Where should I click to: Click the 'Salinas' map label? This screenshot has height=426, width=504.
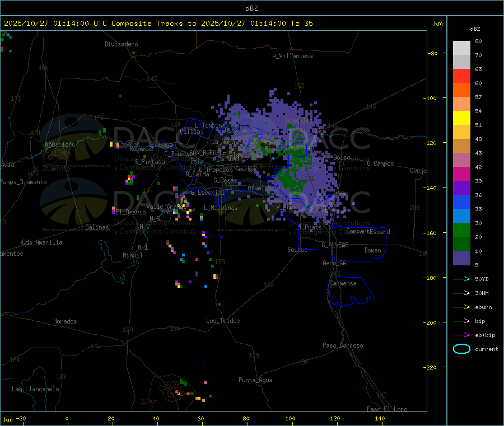point(97,227)
